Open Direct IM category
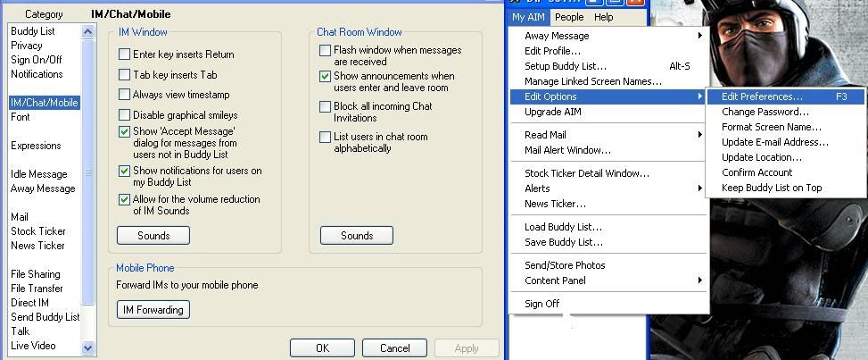 coord(29,303)
